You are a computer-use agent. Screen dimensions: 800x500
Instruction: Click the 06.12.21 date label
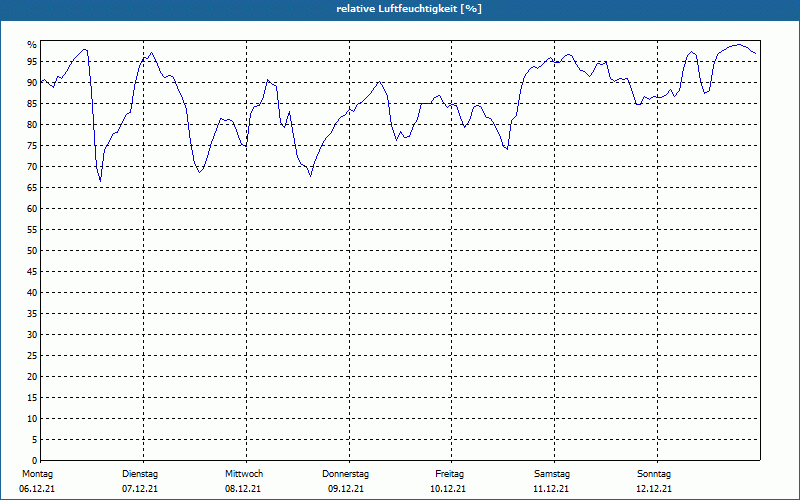(37, 489)
